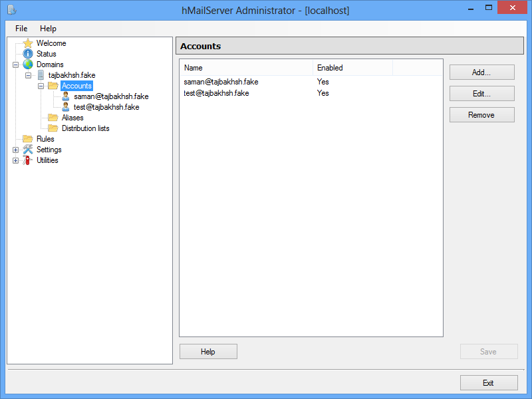Screen dimensions: 532x399
Task: Select saman@tajbakhsh.fake in the tree
Action: coord(111,96)
